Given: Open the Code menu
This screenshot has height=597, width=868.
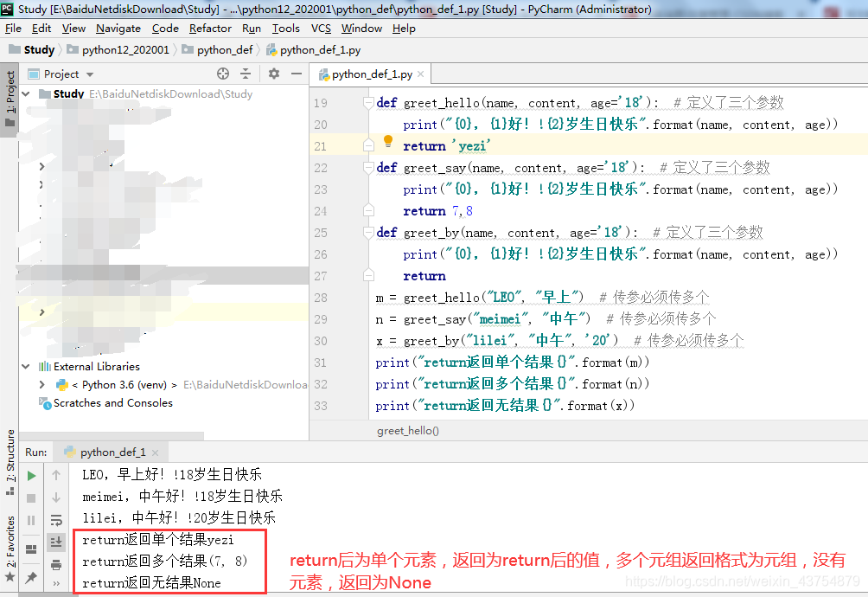Looking at the screenshot, I should tap(165, 29).
